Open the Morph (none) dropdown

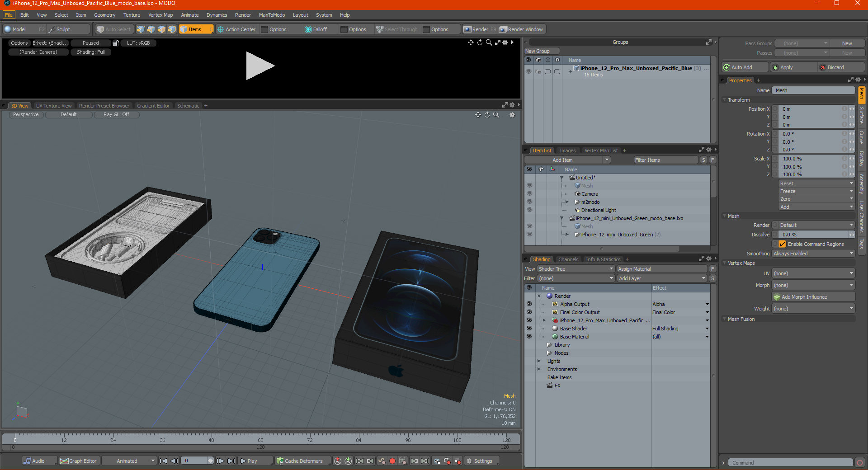coord(813,285)
